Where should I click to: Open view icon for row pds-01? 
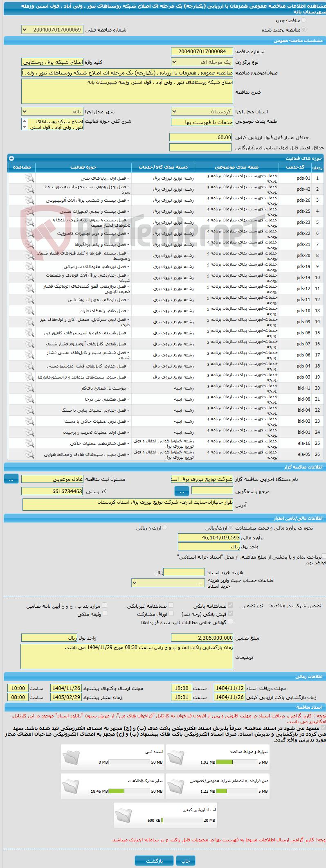coord(29,178)
